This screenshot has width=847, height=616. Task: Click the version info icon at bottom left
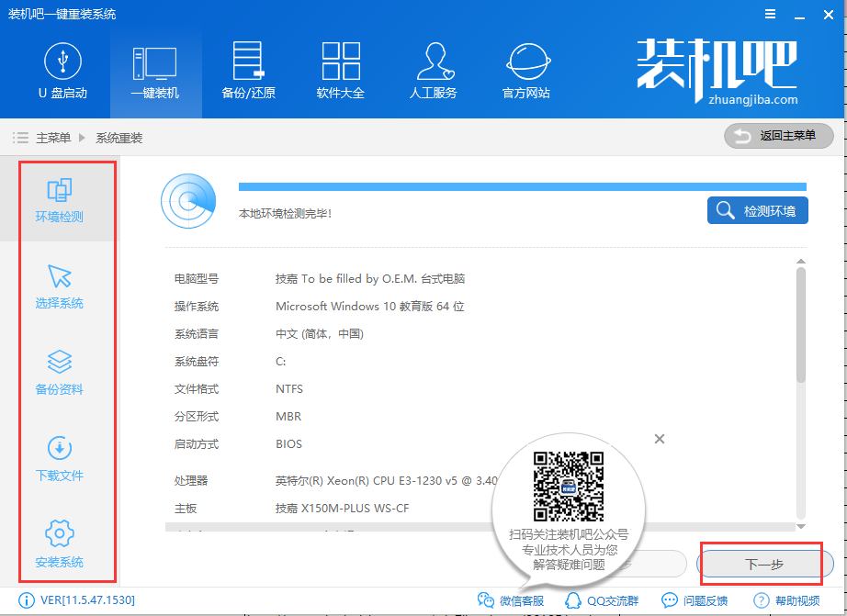pyautogui.click(x=27, y=600)
